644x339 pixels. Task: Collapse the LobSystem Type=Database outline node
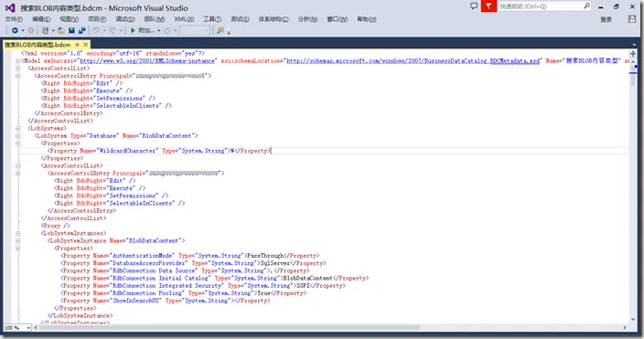(x=17, y=136)
